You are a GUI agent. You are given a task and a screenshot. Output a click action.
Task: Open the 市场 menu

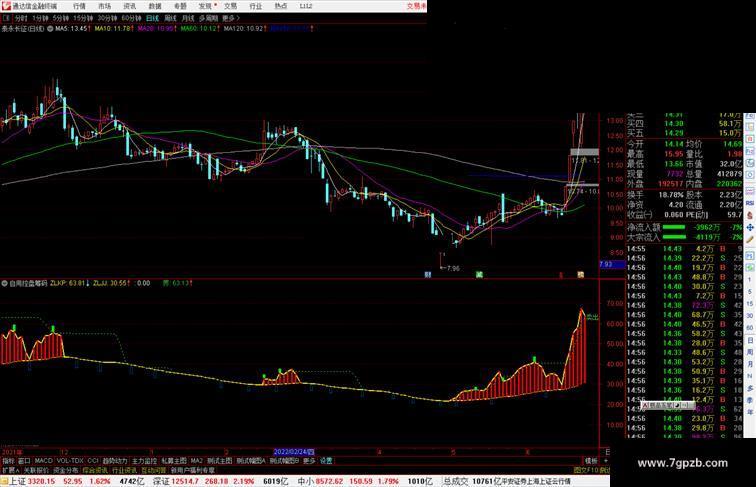[x=105, y=6]
